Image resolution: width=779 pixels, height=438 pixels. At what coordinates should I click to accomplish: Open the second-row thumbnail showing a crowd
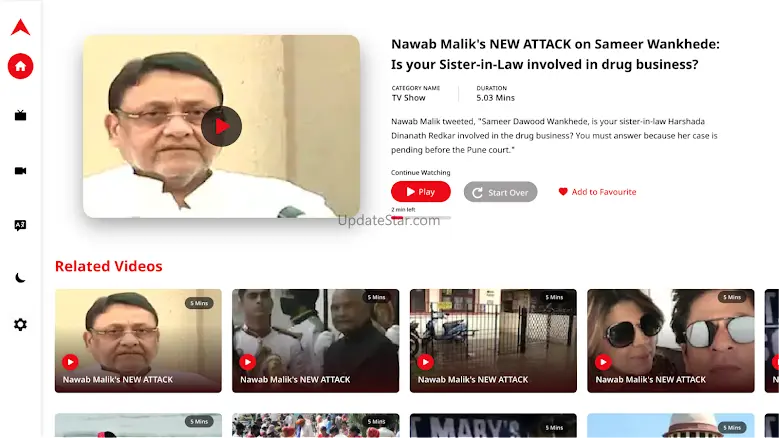315,426
